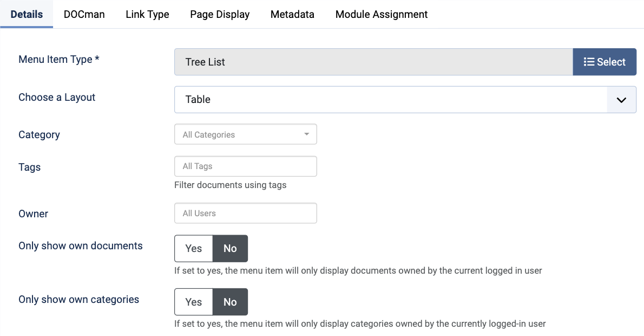Click the Category dropdown caret arrow
This screenshot has width=644, height=336.
click(306, 134)
